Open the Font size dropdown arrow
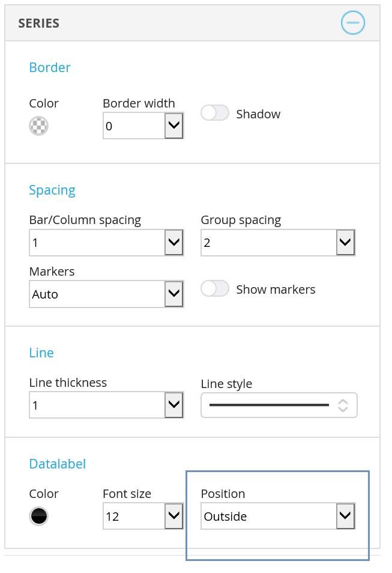This screenshot has width=392, height=573. click(x=173, y=515)
